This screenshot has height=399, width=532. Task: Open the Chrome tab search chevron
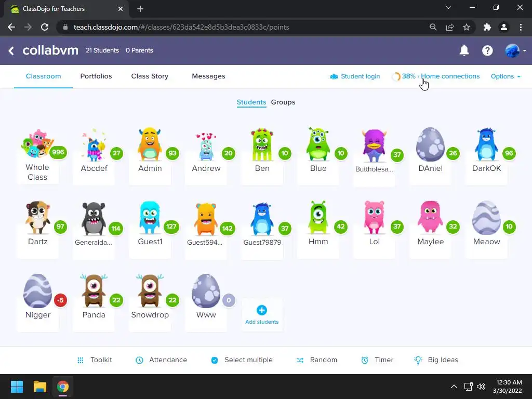pyautogui.click(x=448, y=7)
